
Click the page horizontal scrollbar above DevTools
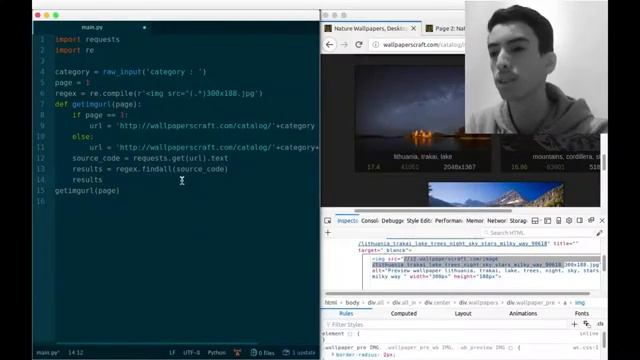(433, 211)
